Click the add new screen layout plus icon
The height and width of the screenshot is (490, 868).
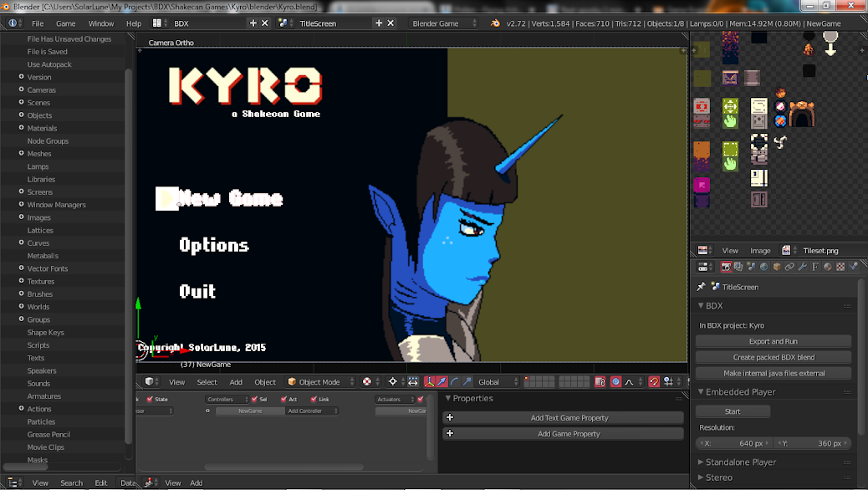click(x=253, y=23)
